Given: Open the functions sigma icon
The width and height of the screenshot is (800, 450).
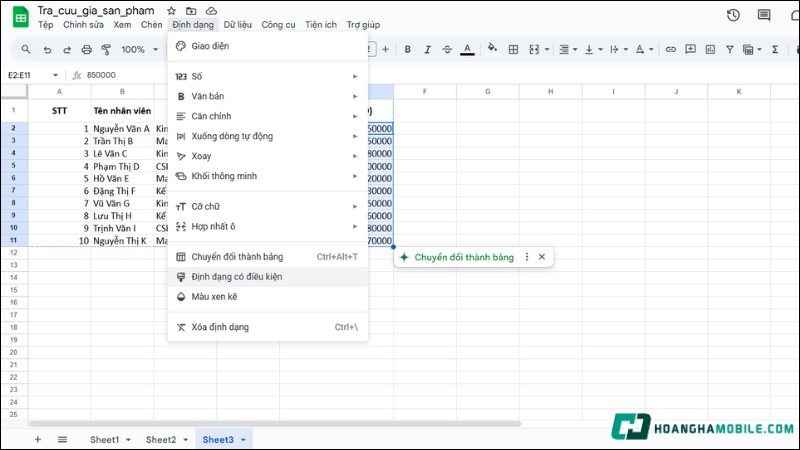Looking at the screenshot, I should coord(774,49).
